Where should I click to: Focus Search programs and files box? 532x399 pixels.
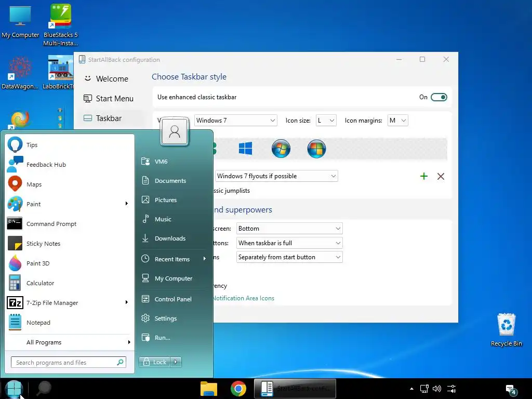coord(69,362)
